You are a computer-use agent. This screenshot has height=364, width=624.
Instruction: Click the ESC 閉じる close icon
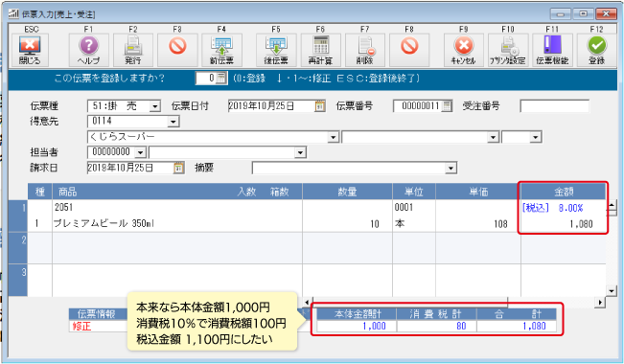(30, 50)
